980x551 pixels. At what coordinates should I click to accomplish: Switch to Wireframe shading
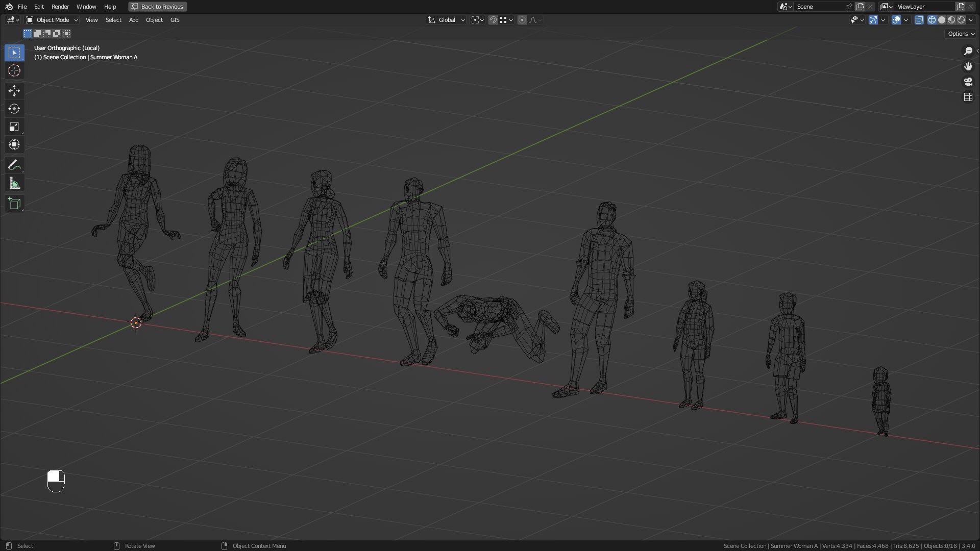(932, 20)
